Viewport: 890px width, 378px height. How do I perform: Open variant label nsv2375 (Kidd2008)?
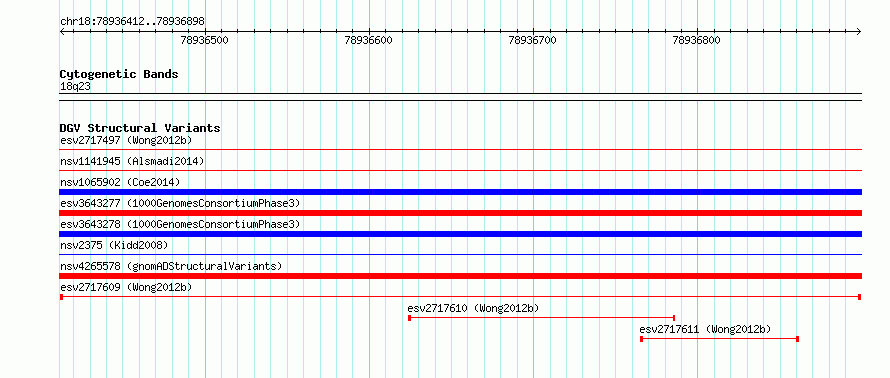pos(114,245)
